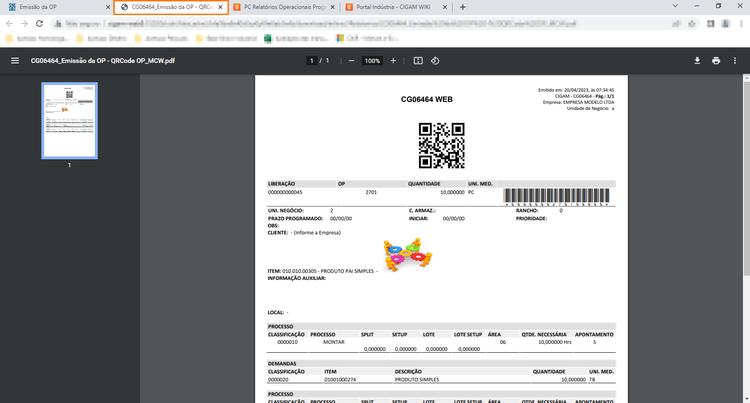Click the fit to page icon
The height and width of the screenshot is (403, 750).
click(x=418, y=61)
